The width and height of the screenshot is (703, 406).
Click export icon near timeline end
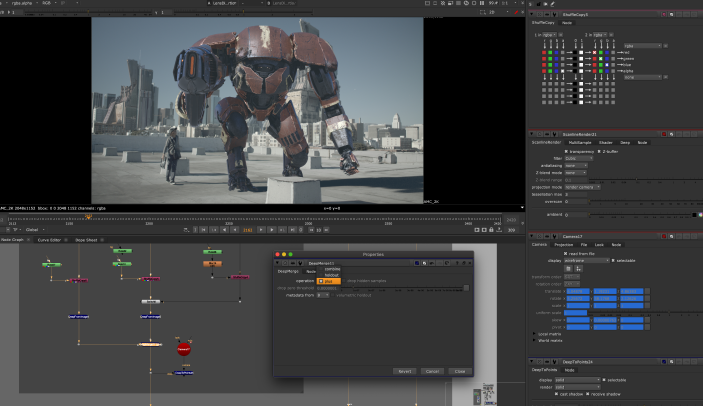pos(499,230)
